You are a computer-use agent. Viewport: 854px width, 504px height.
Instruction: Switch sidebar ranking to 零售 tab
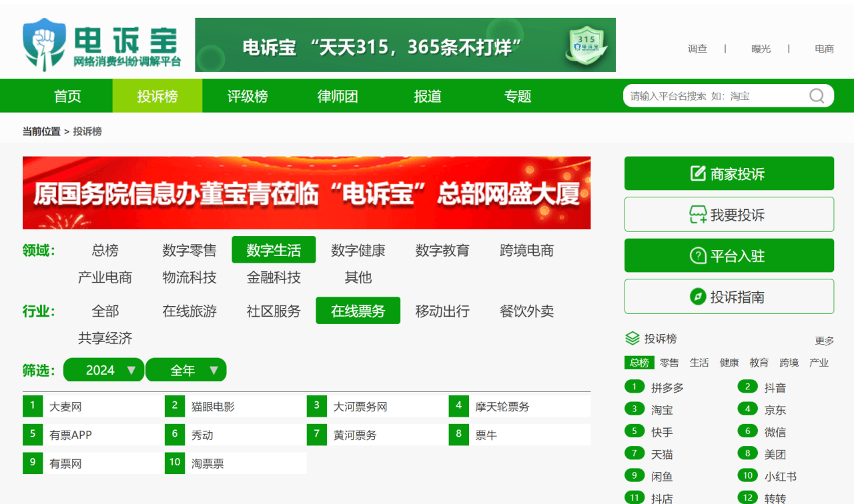click(669, 363)
